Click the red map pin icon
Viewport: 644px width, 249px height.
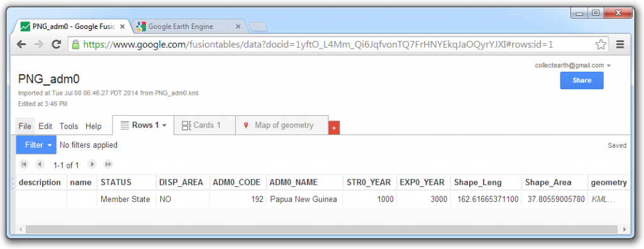246,125
